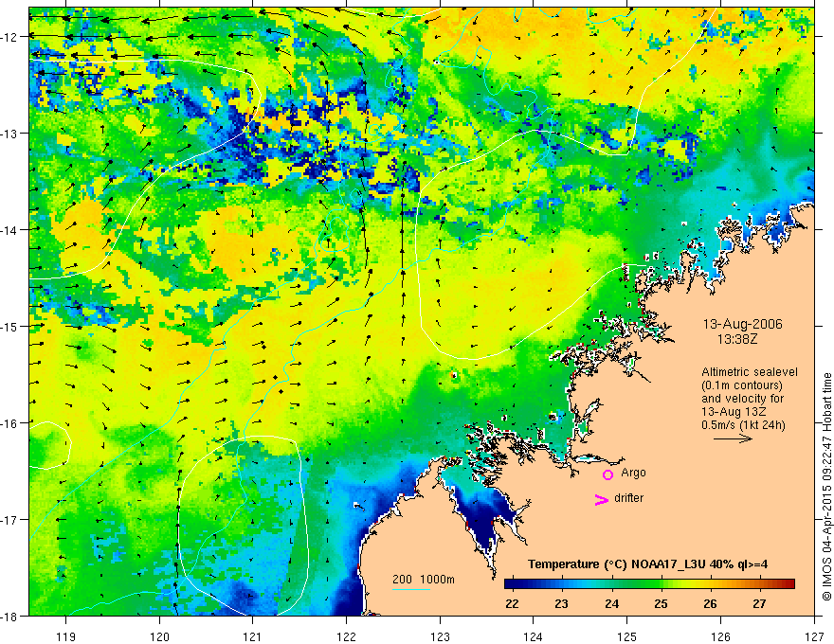Click 'Temperature (°C) NOAA17_L3U 40% ql>=4' title
Viewport: 834px width, 644px height.
click(647, 564)
